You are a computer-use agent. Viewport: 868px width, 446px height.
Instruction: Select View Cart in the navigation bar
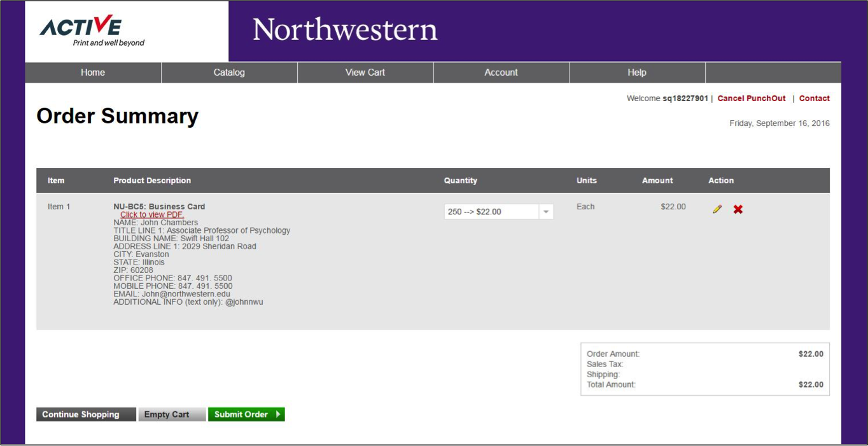point(365,73)
